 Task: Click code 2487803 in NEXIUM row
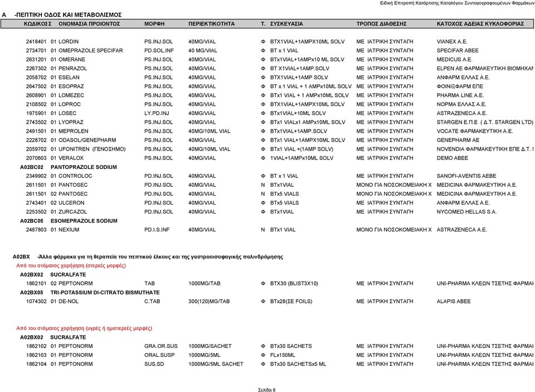[x=36, y=230]
